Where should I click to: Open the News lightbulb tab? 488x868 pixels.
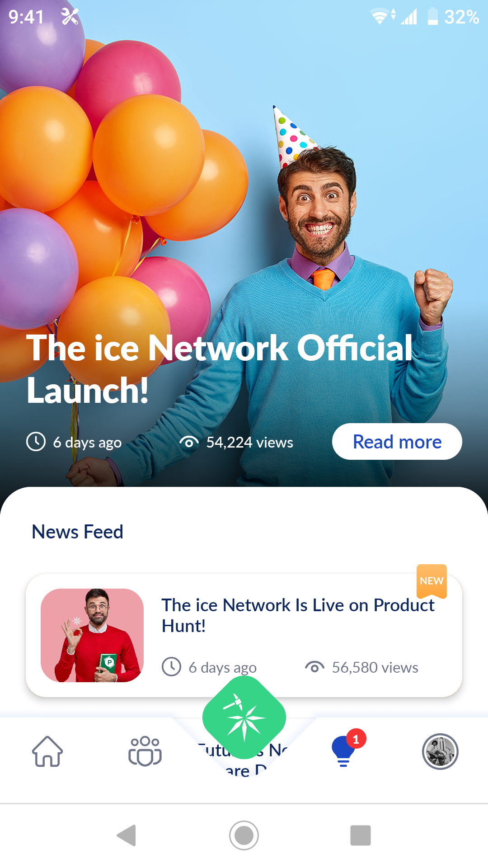343,751
